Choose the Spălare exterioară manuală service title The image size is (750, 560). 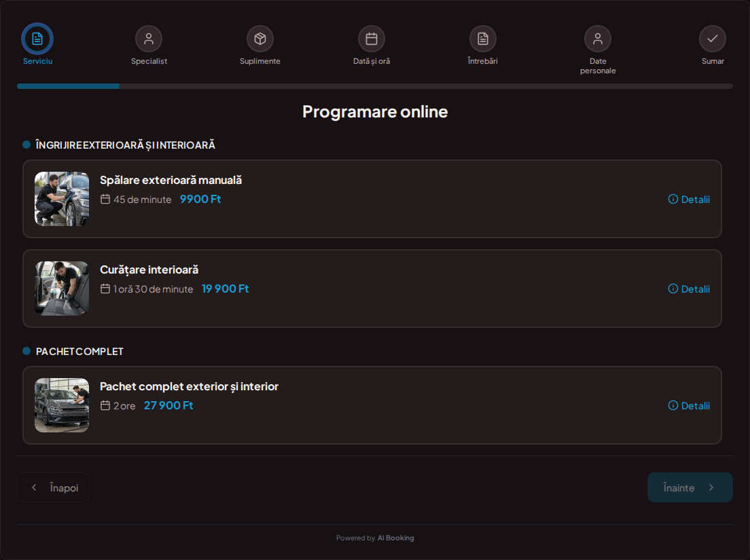(171, 180)
